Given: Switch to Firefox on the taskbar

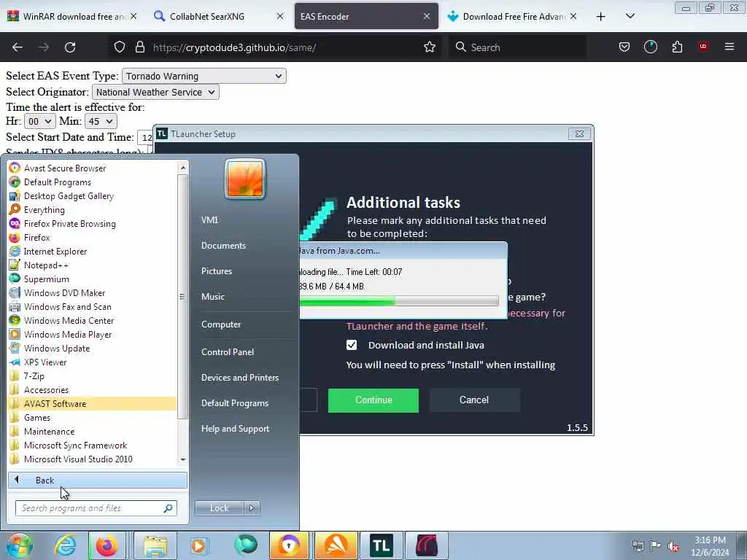Looking at the screenshot, I should (x=107, y=545).
